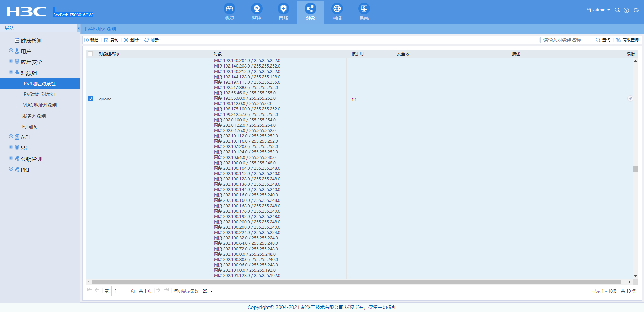
Task: Select 健康检测 in navigation tree
Action: pyautogui.click(x=32, y=41)
